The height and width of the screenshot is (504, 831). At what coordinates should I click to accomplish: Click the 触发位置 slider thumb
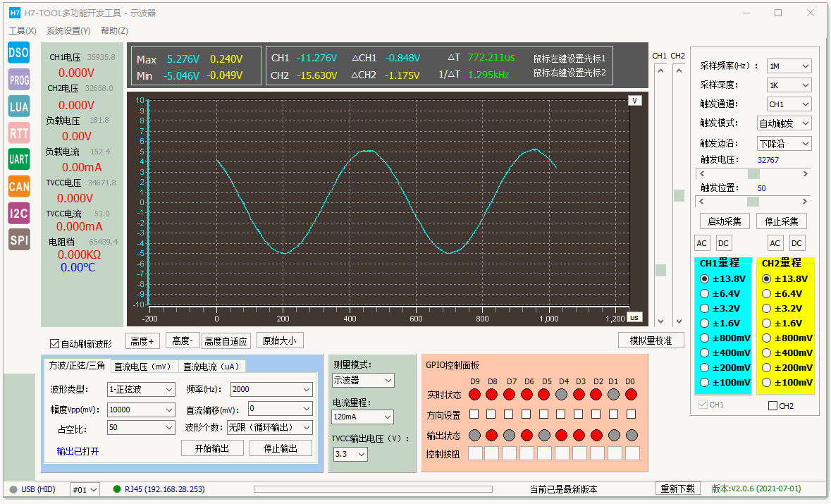(x=753, y=202)
